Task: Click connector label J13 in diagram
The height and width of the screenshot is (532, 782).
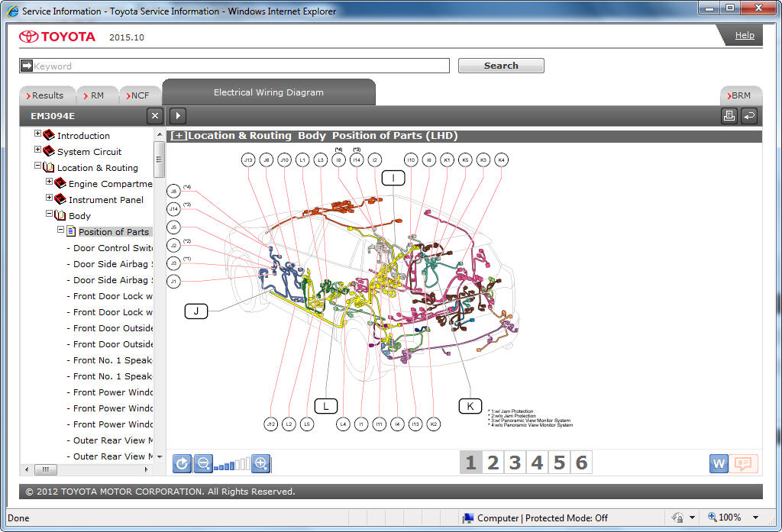Action: [x=248, y=160]
